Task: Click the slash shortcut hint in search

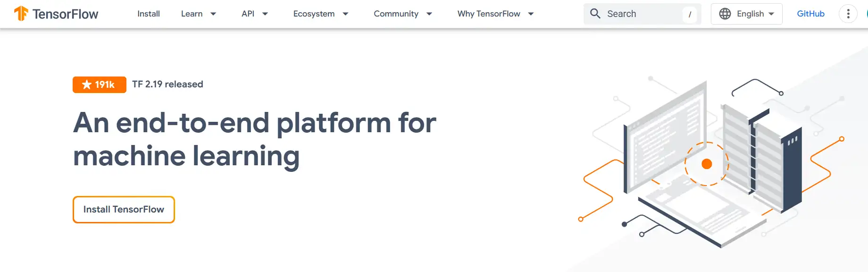Action: pos(690,14)
